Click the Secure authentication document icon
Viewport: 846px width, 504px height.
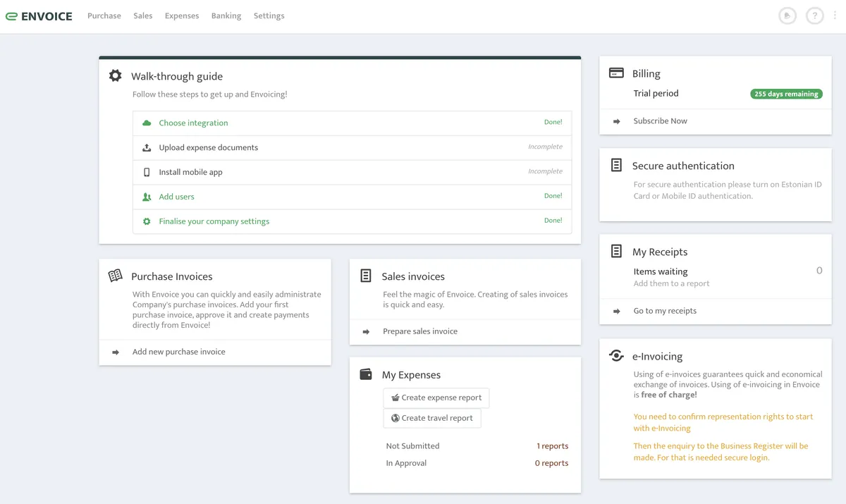point(616,165)
